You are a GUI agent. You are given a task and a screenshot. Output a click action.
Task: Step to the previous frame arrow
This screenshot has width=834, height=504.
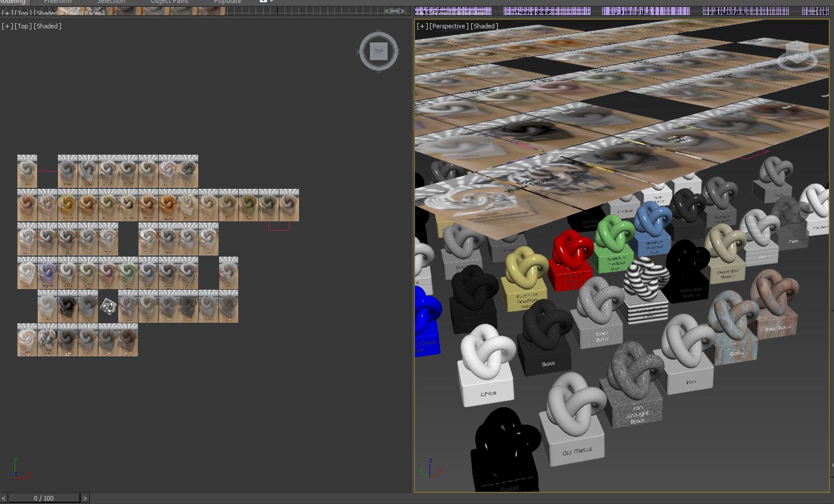(x=3, y=498)
